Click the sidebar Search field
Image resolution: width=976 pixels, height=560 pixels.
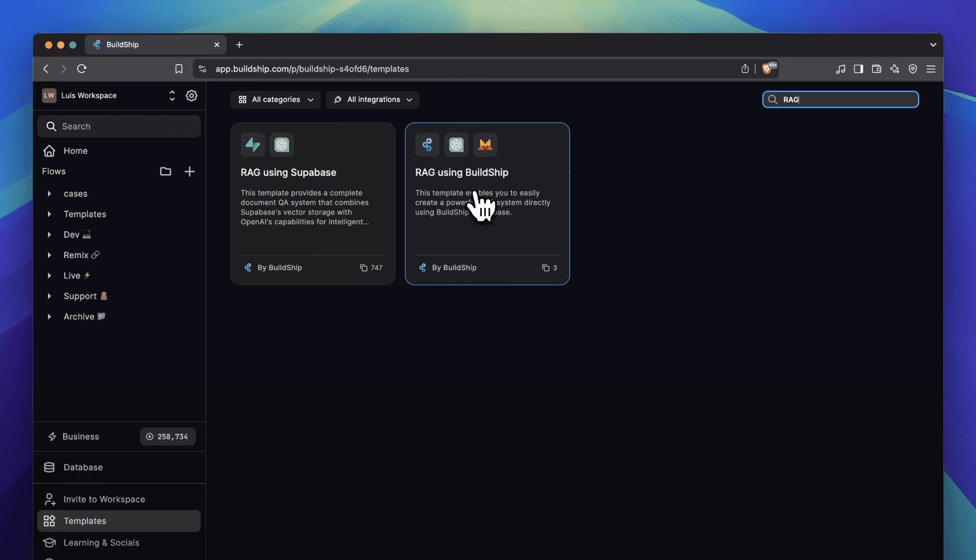click(x=119, y=126)
